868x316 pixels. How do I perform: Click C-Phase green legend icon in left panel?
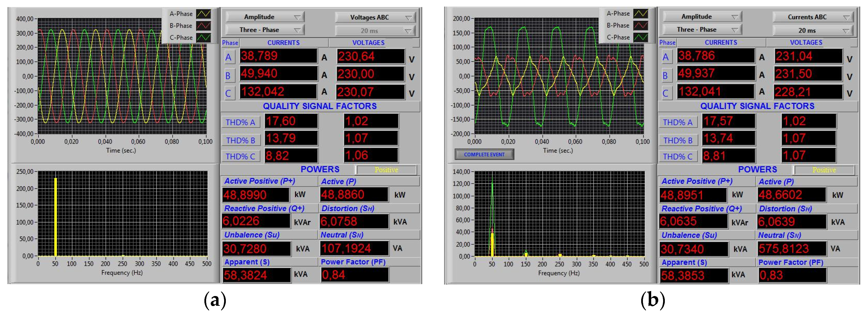click(x=203, y=37)
